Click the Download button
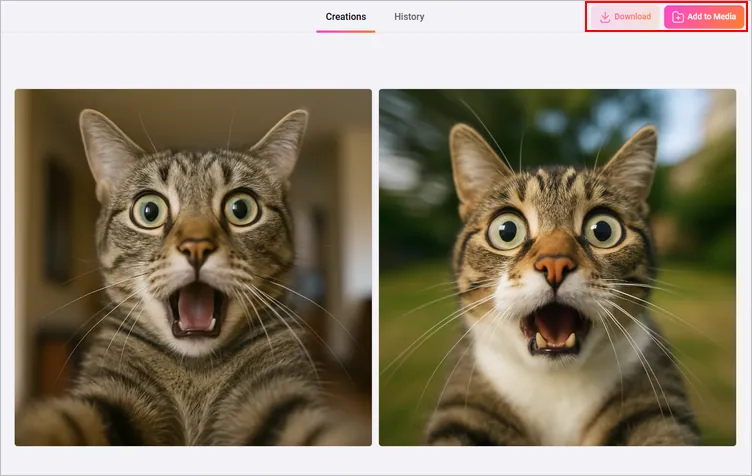Viewport: 752px width, 476px height. coord(625,17)
